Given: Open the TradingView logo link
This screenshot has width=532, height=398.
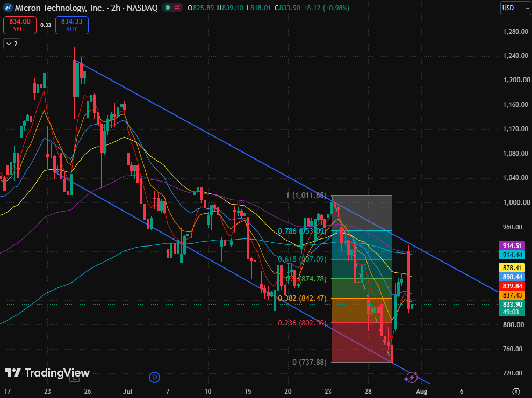Looking at the screenshot, I should (x=47, y=373).
